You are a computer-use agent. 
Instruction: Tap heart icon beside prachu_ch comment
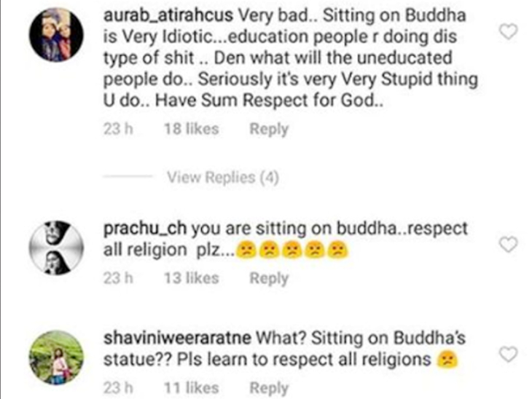[508, 244]
